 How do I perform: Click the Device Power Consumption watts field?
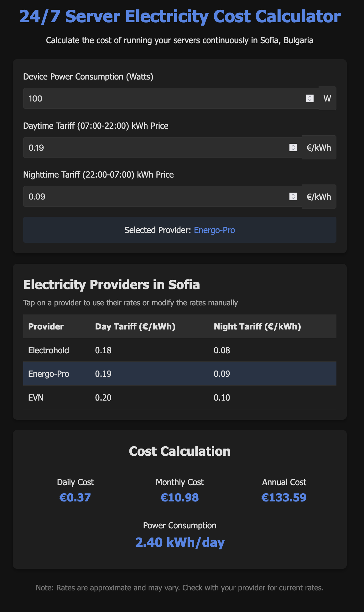pyautogui.click(x=163, y=99)
